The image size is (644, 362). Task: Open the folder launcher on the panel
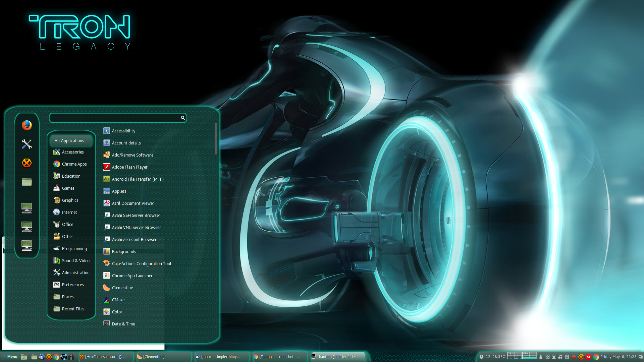tap(34, 357)
